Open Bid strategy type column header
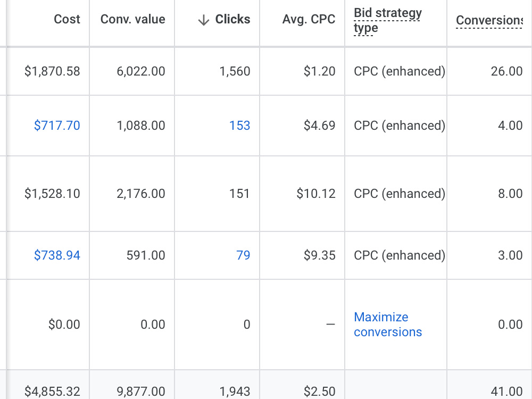532x399 pixels. tap(387, 20)
